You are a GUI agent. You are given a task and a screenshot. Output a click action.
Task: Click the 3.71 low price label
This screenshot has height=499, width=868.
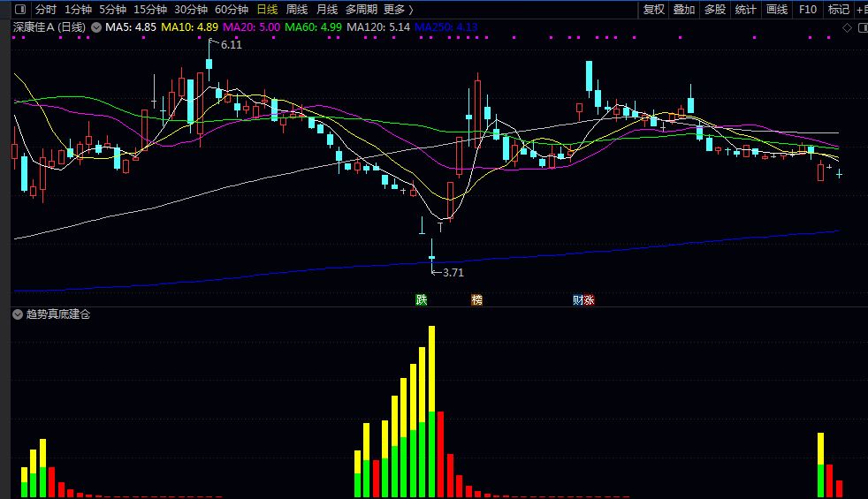(453, 273)
